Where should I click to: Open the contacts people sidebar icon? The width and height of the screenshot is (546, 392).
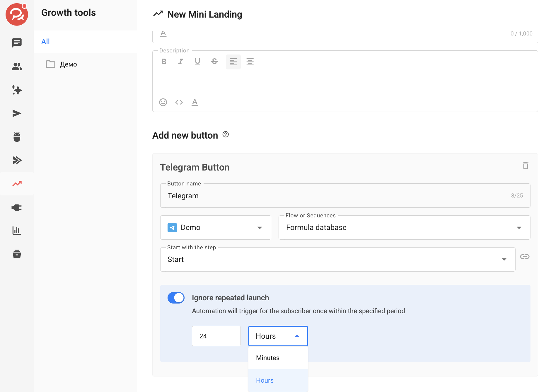pyautogui.click(x=17, y=67)
